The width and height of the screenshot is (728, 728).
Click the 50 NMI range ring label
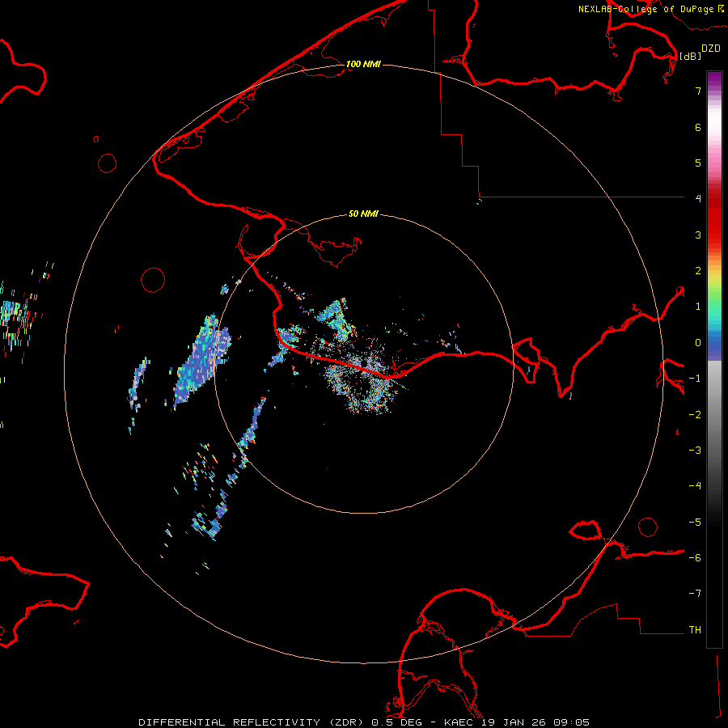point(363,214)
